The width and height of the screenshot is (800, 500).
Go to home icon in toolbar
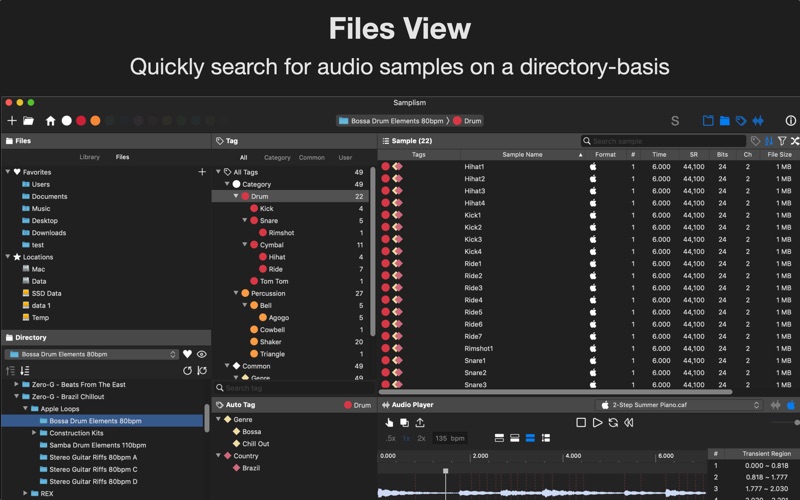(51, 121)
